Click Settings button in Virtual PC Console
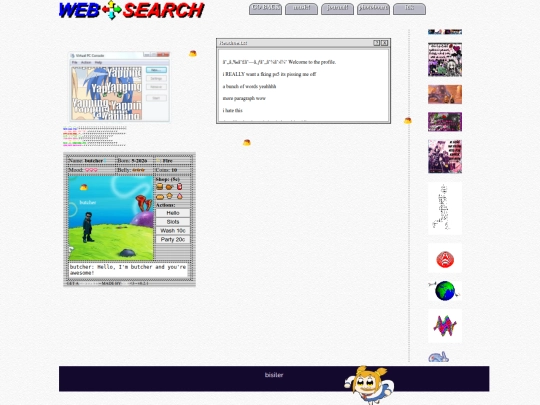540x405 pixels. pyautogui.click(x=156, y=79)
